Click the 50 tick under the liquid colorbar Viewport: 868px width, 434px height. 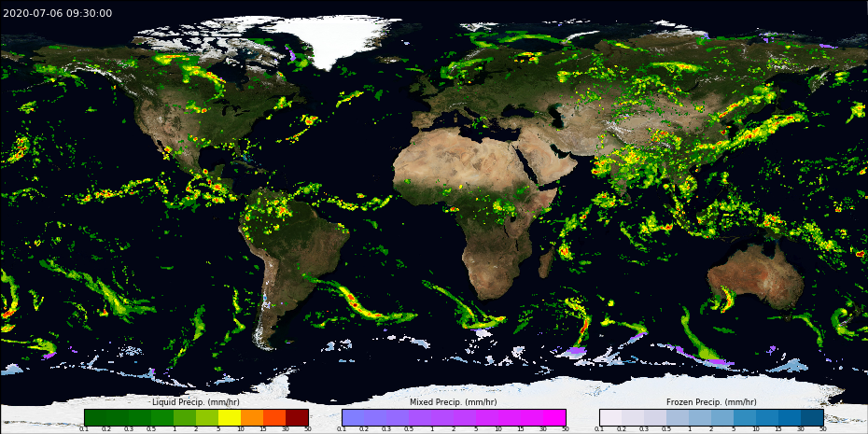308,429
